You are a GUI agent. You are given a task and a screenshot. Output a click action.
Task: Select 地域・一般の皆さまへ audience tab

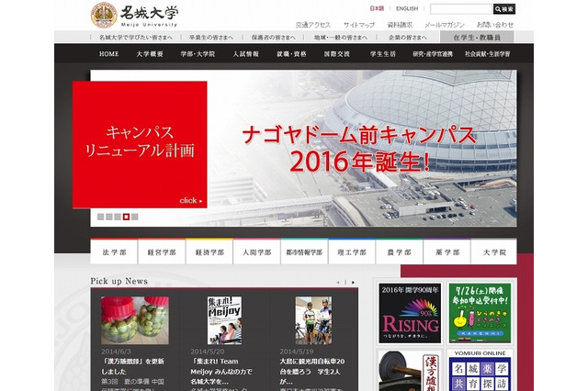pos(341,38)
